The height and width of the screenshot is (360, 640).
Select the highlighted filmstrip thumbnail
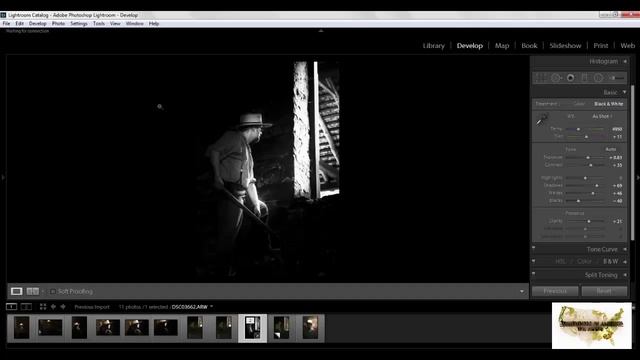point(252,328)
